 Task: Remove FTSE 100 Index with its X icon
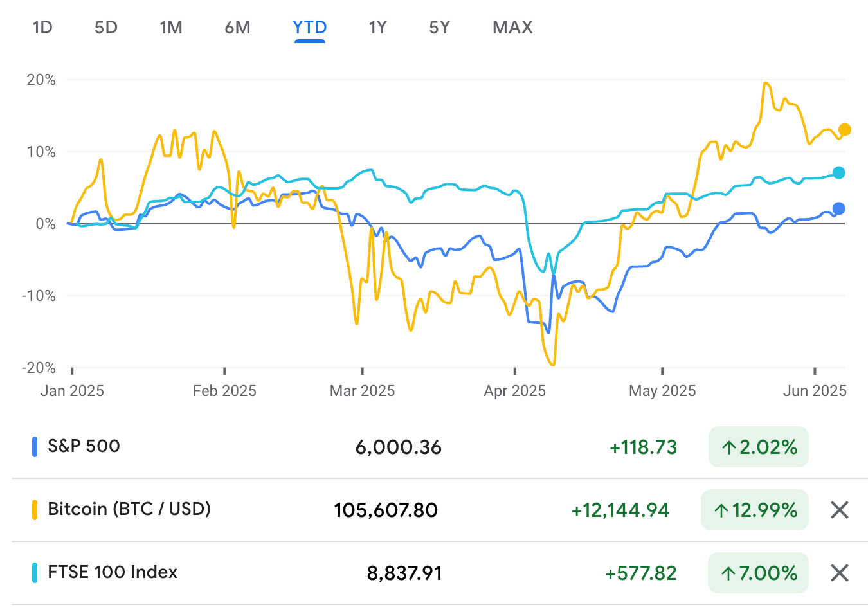(x=840, y=573)
